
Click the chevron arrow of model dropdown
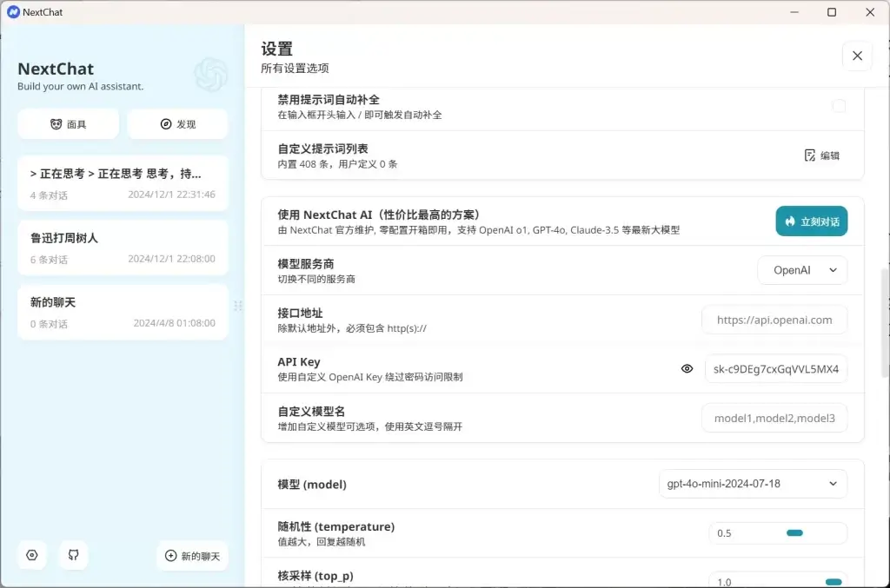[833, 484]
